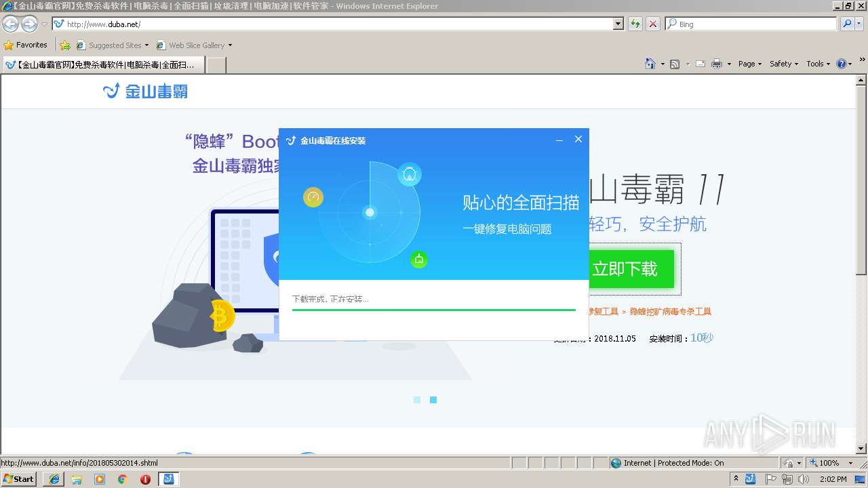Show hidden tray icons arrow

coord(736,479)
